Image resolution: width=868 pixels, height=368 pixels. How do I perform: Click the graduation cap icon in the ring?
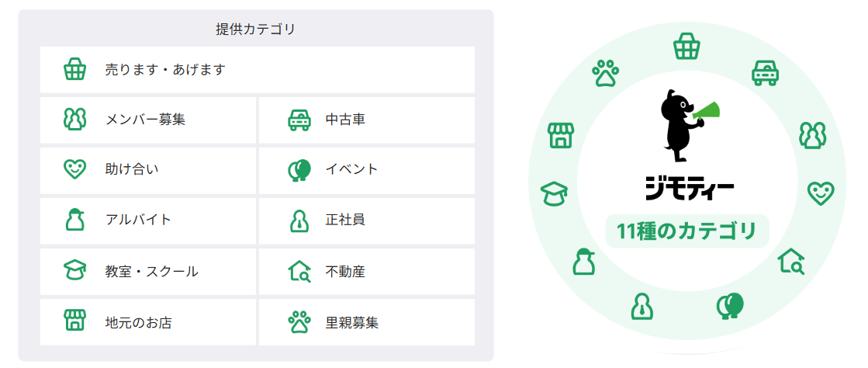[554, 194]
